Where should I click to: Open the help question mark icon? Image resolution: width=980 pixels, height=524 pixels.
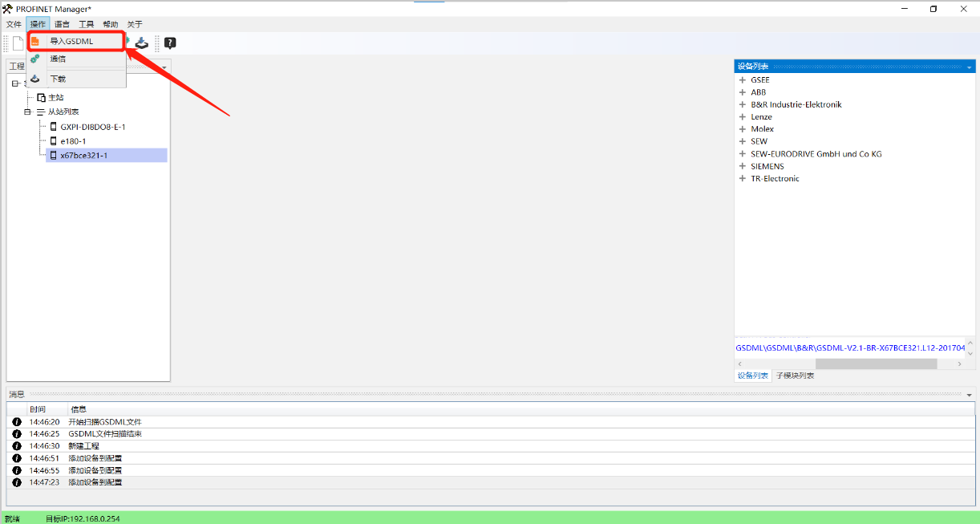coord(170,43)
